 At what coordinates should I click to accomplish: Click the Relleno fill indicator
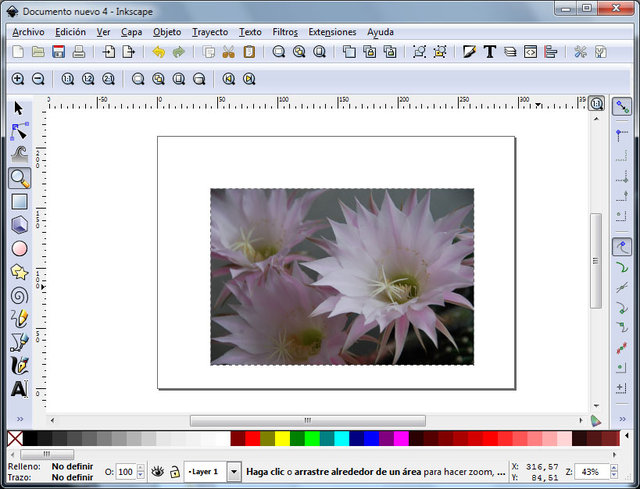[x=70, y=466]
